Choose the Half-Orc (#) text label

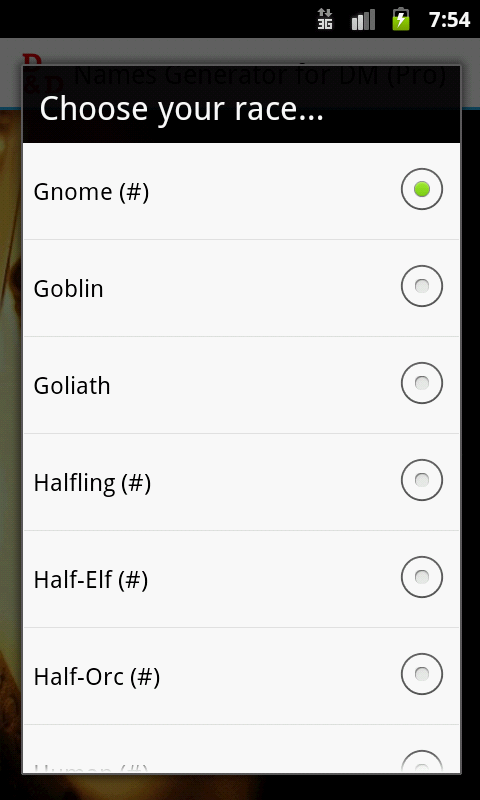97,677
